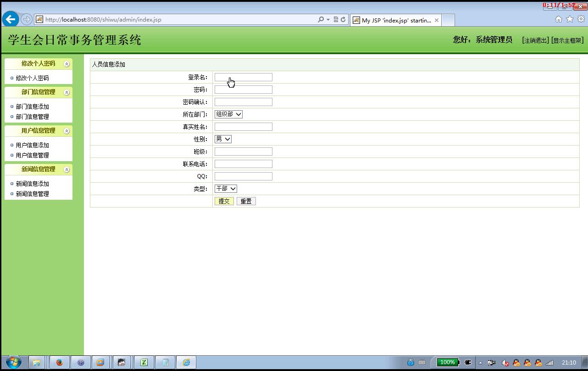Viewport: 588px width, 371px height.
Task: Focus the 真实姓名 input field
Action: click(243, 127)
